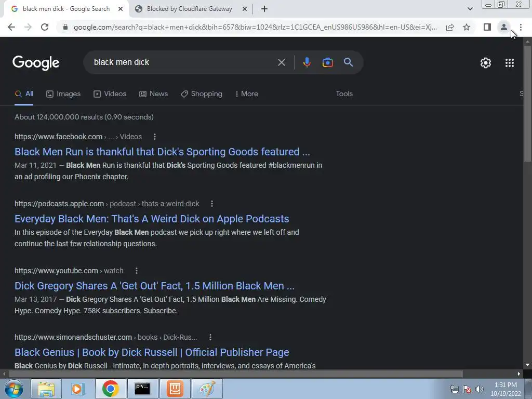The width and height of the screenshot is (532, 399).
Task: Open the Google apps grid
Action: pos(509,63)
